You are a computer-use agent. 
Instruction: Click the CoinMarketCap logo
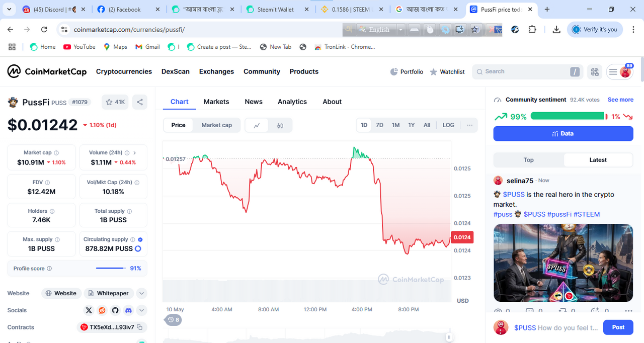(47, 71)
